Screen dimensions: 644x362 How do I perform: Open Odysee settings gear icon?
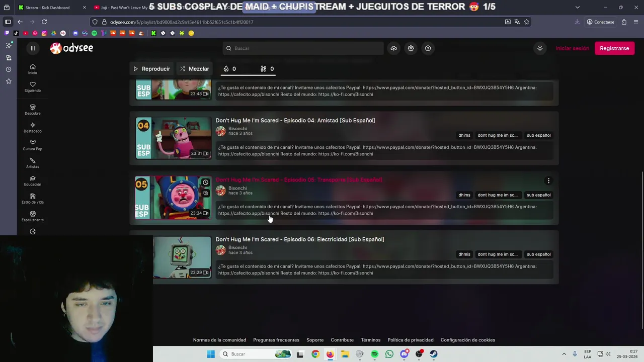coord(411,48)
